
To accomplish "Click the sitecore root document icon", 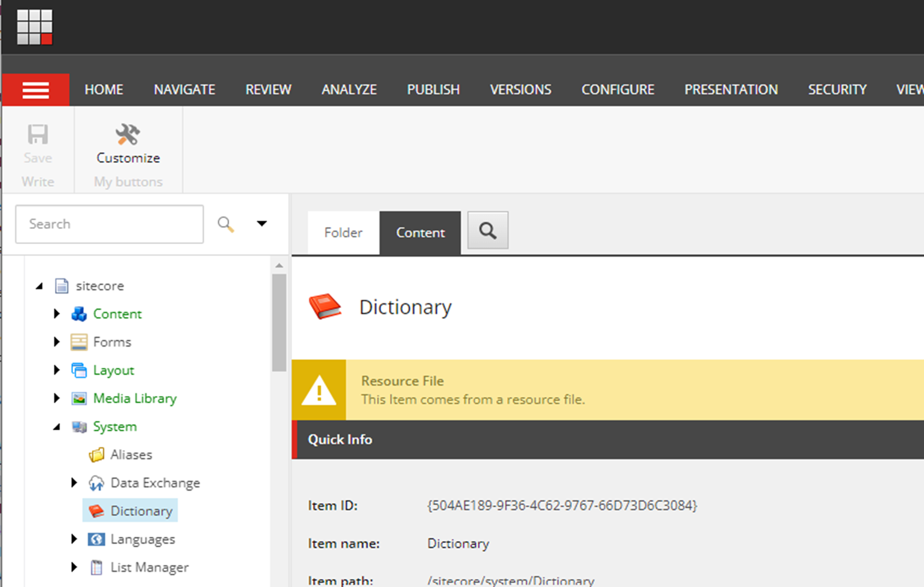I will 62,286.
